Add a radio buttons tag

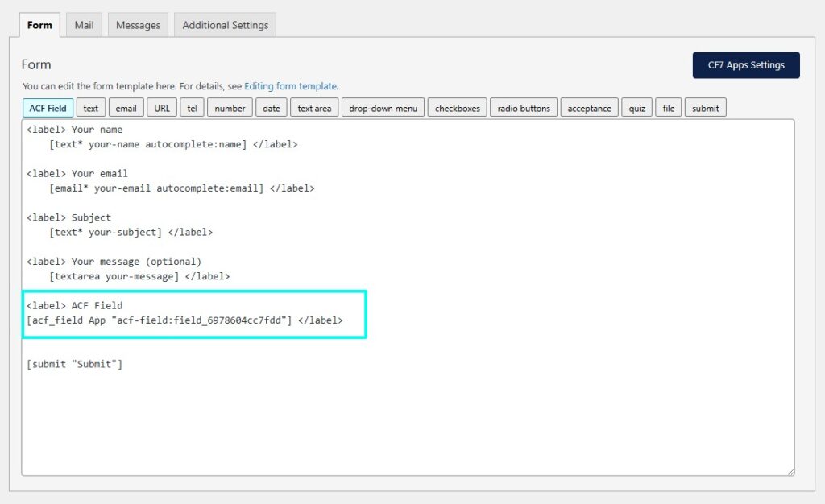tap(524, 108)
